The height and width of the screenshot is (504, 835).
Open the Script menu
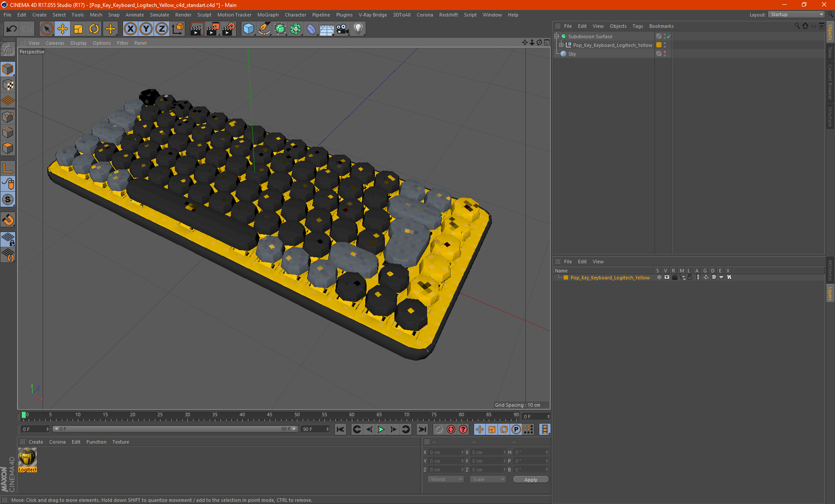tap(470, 15)
